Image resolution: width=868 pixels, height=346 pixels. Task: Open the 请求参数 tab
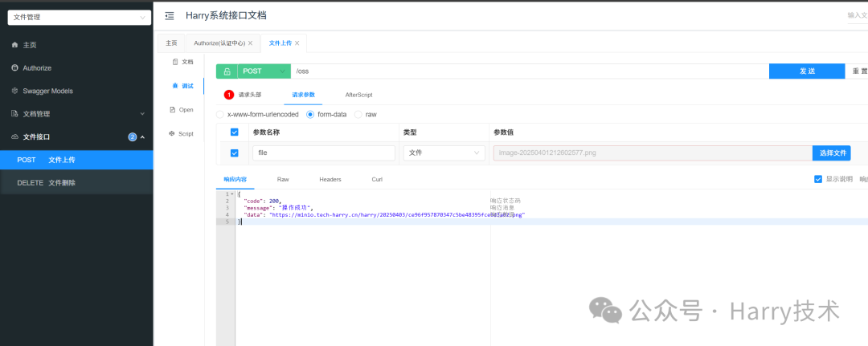tap(303, 95)
